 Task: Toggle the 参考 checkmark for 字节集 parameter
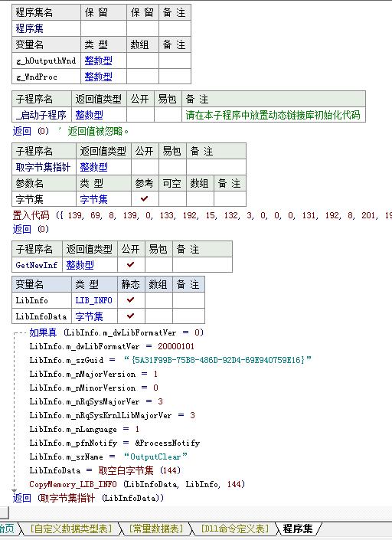[144, 198]
